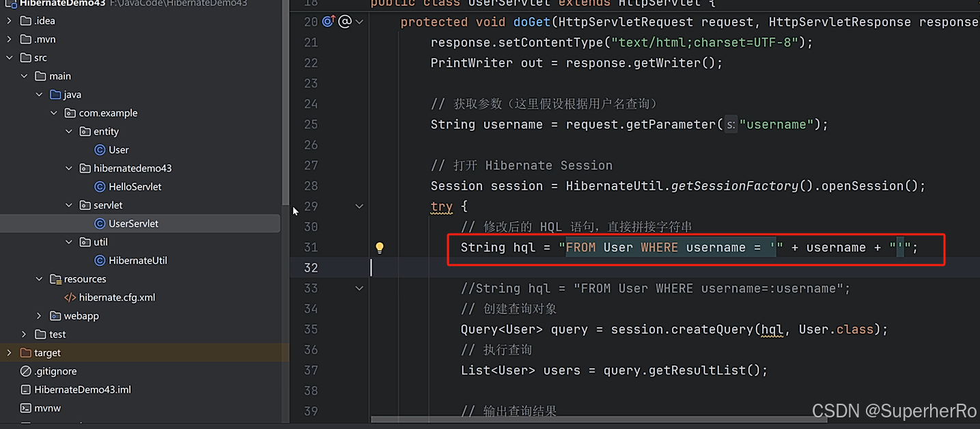Click the HibernateDemo43.iml file icon
The height and width of the screenshot is (429, 980).
pos(26,389)
